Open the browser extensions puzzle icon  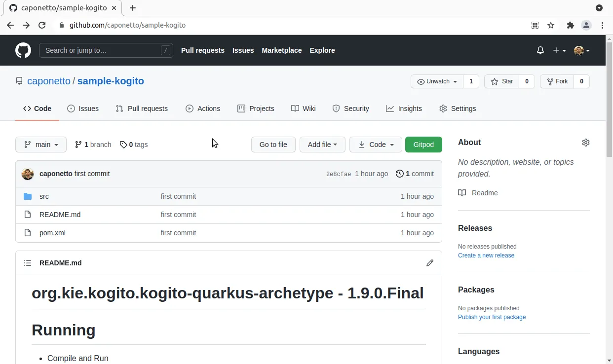tap(571, 25)
